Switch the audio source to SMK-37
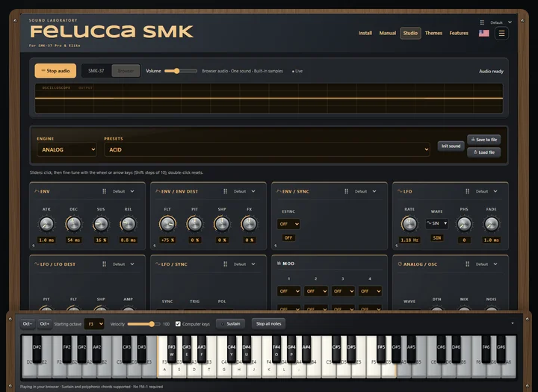The image size is (538, 392). pos(96,71)
